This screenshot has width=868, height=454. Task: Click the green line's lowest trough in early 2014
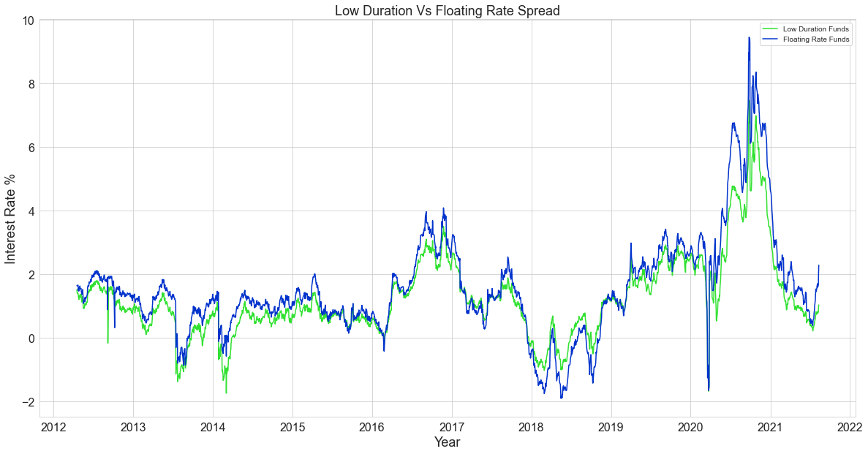(226, 393)
